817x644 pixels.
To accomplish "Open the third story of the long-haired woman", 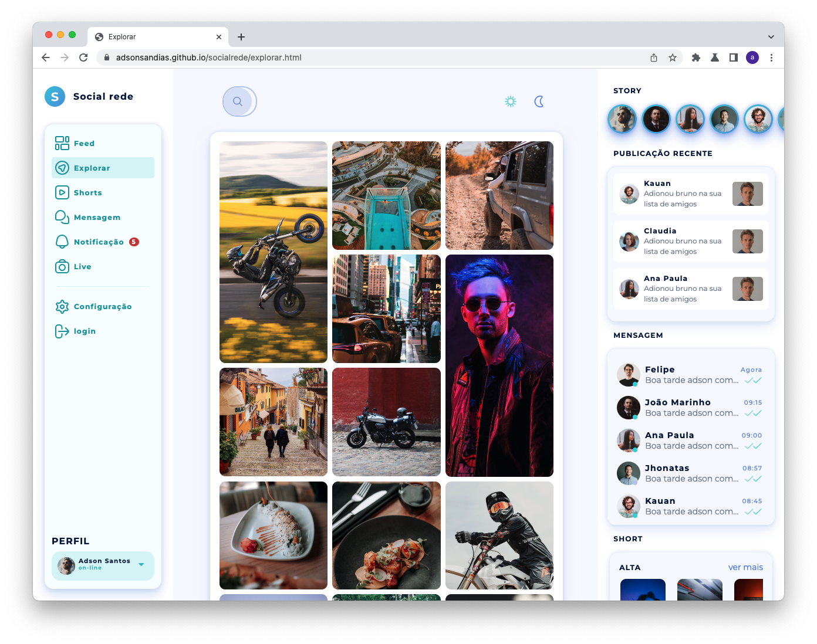I will pyautogui.click(x=690, y=119).
